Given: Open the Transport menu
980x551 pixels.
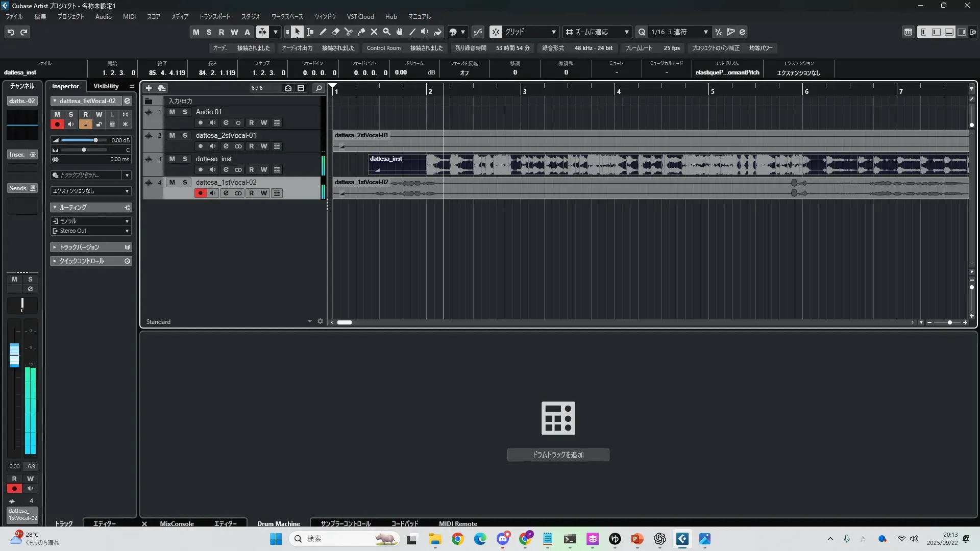Looking at the screenshot, I should (214, 17).
